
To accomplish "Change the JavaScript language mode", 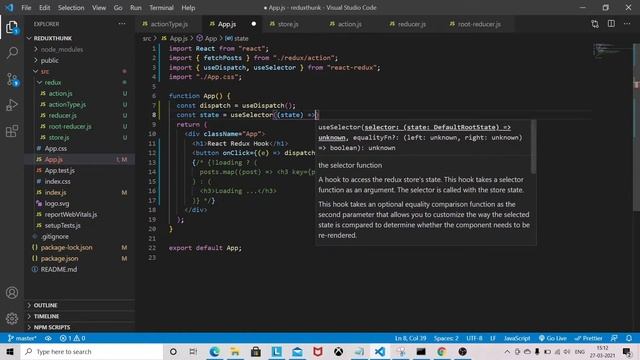I will click(x=517, y=338).
